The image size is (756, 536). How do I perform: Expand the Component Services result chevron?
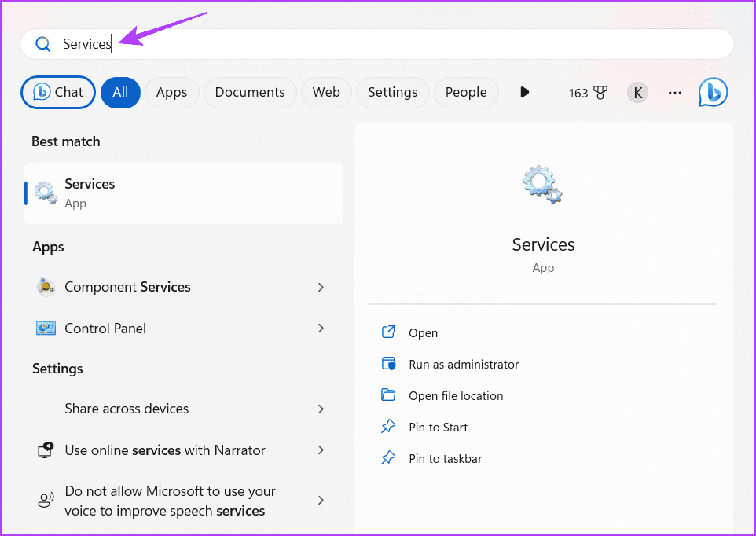click(321, 287)
